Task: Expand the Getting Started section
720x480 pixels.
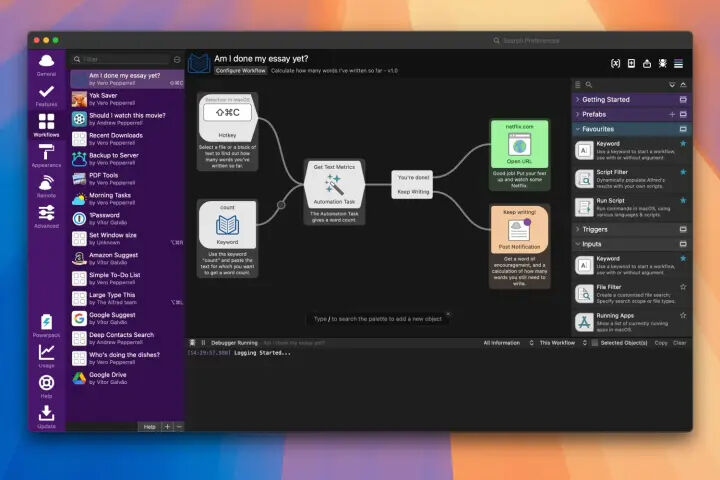Action: (577, 100)
